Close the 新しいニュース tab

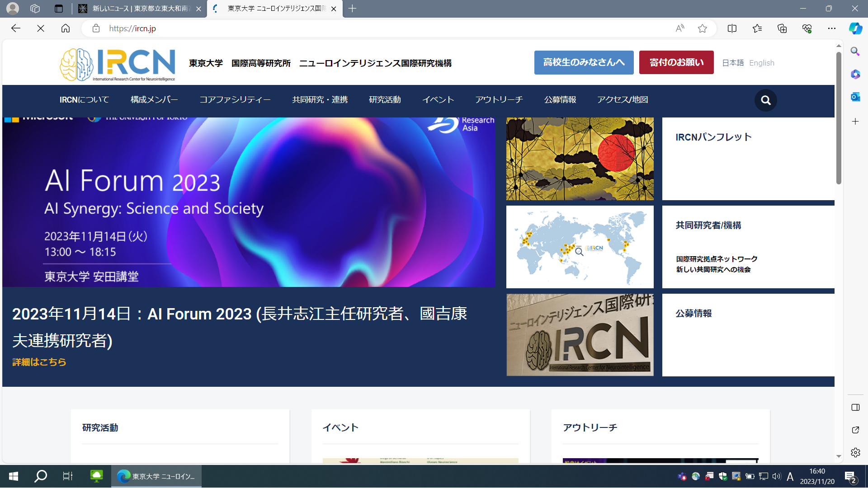[198, 9]
